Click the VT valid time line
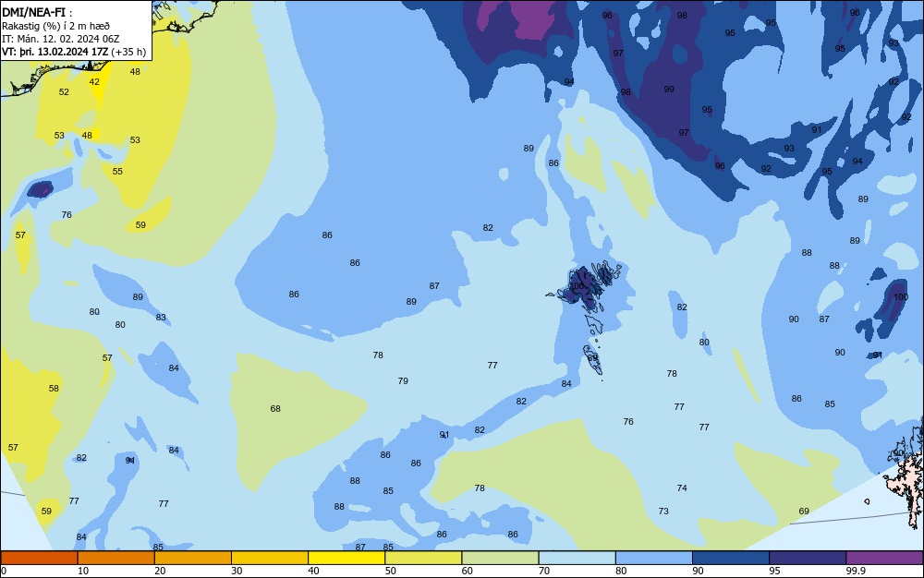The width and height of the screenshot is (924, 578). [x=74, y=52]
